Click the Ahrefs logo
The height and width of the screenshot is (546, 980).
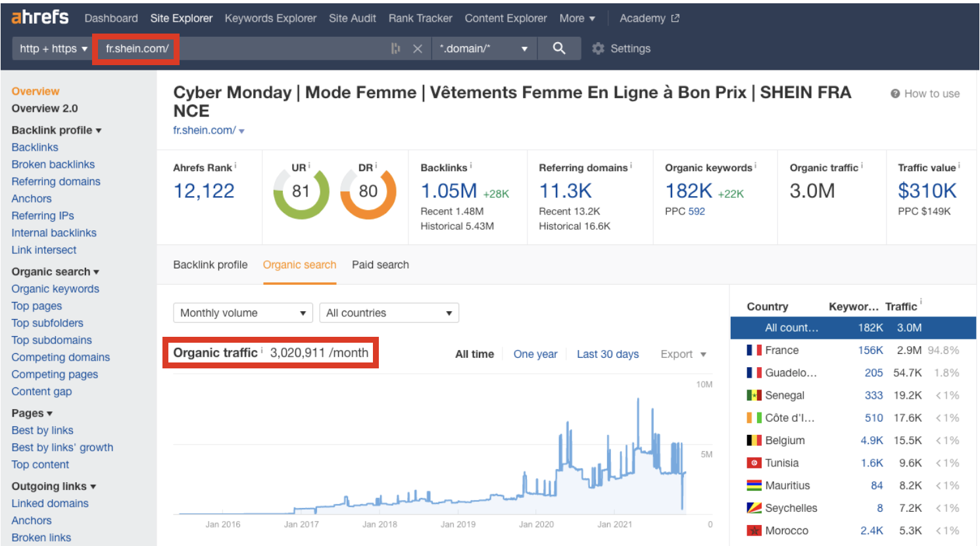40,17
